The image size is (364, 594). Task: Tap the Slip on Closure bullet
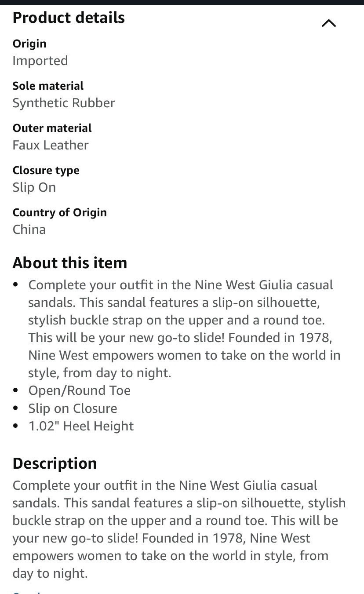(x=73, y=408)
